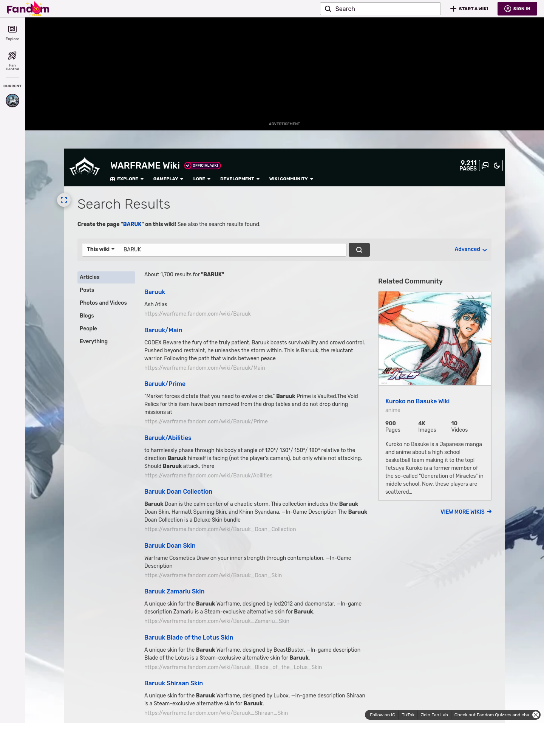The width and height of the screenshot is (544, 756).
Task: Click Follow on IG in bottom bar
Action: [382, 715]
